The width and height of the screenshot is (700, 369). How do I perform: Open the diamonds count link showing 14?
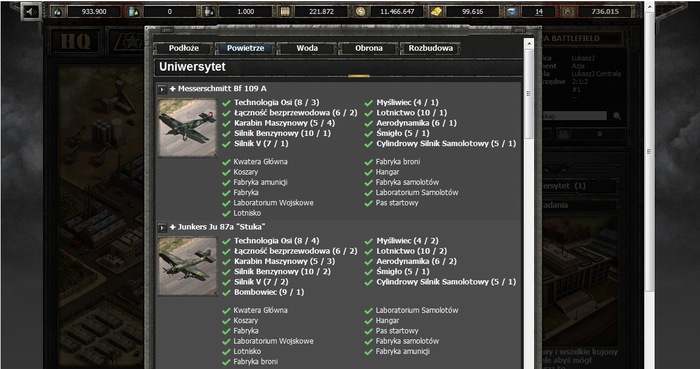(538, 12)
